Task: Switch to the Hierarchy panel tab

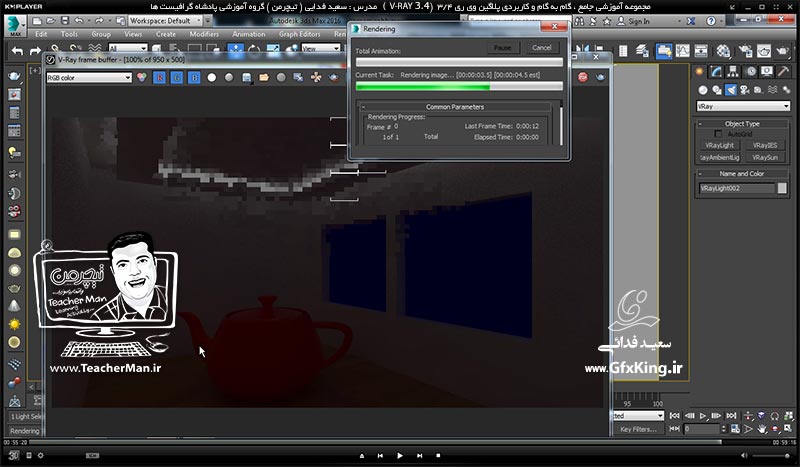Action: point(733,72)
